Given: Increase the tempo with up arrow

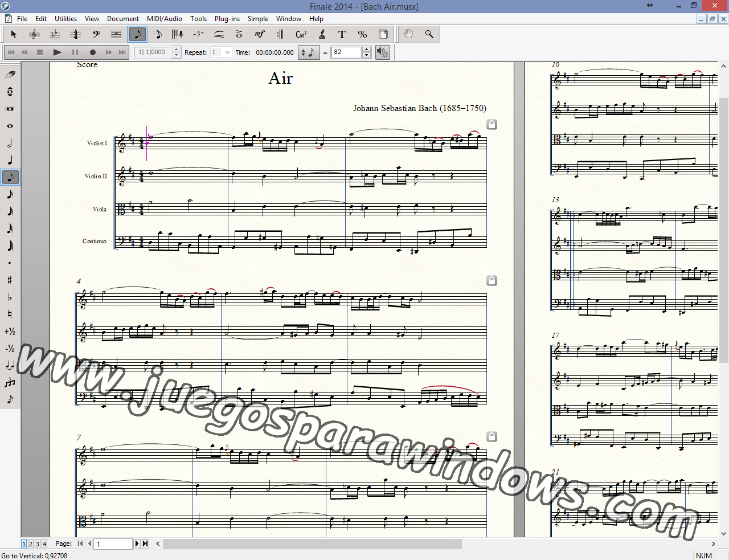Looking at the screenshot, I should (x=367, y=50).
